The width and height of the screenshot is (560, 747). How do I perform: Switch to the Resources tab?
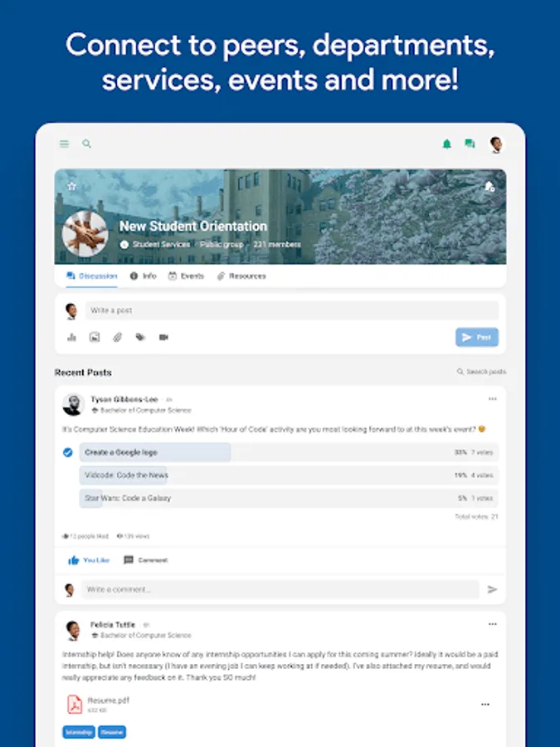click(x=241, y=276)
